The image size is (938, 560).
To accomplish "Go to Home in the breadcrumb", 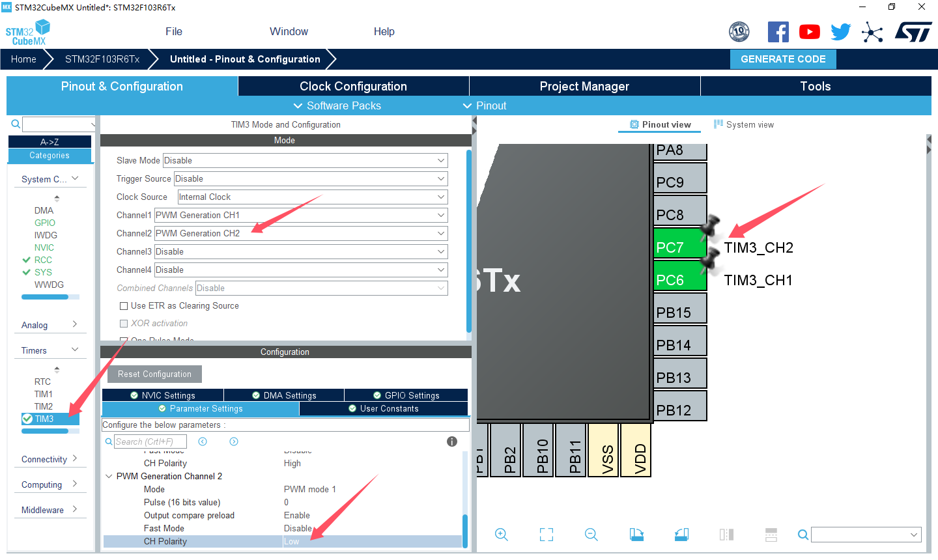I will coord(23,59).
